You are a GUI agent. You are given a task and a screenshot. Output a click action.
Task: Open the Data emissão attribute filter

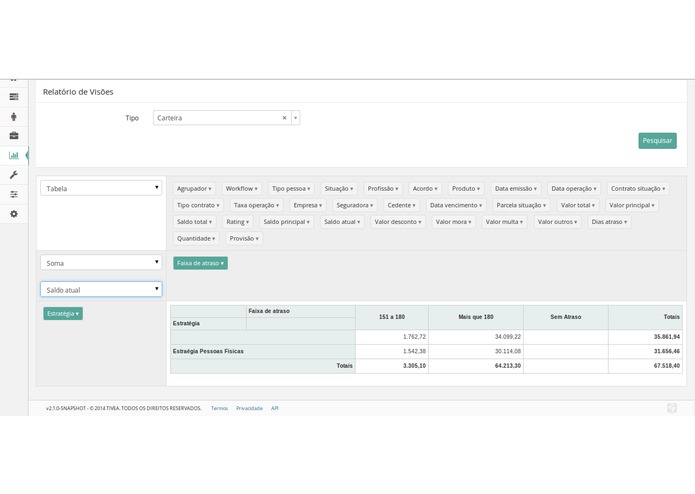515,188
